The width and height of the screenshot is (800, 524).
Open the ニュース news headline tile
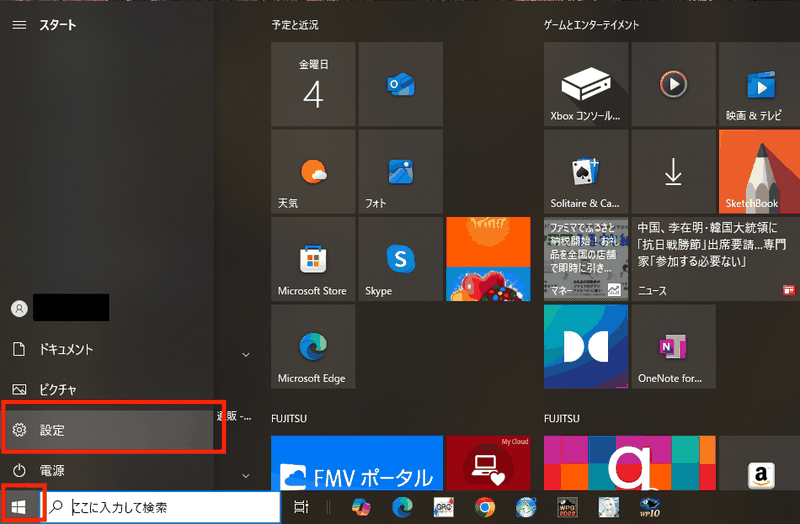(716, 259)
